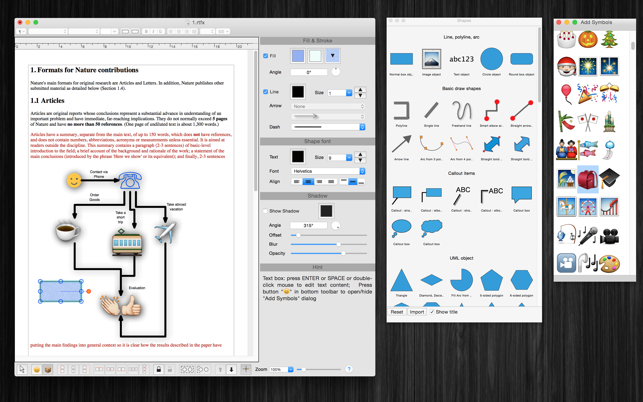
Task: Click the Import button in Shapes window
Action: 417,312
